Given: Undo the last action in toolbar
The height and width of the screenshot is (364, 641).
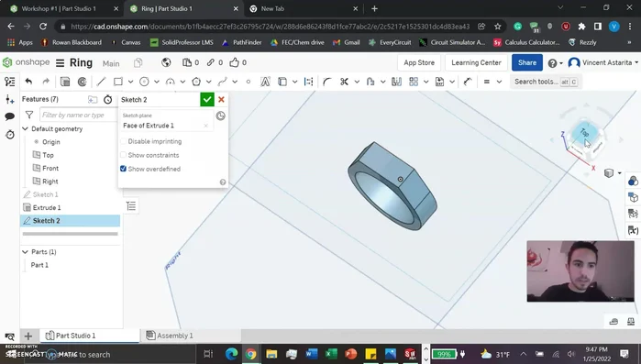Looking at the screenshot, I should pyautogui.click(x=28, y=82).
